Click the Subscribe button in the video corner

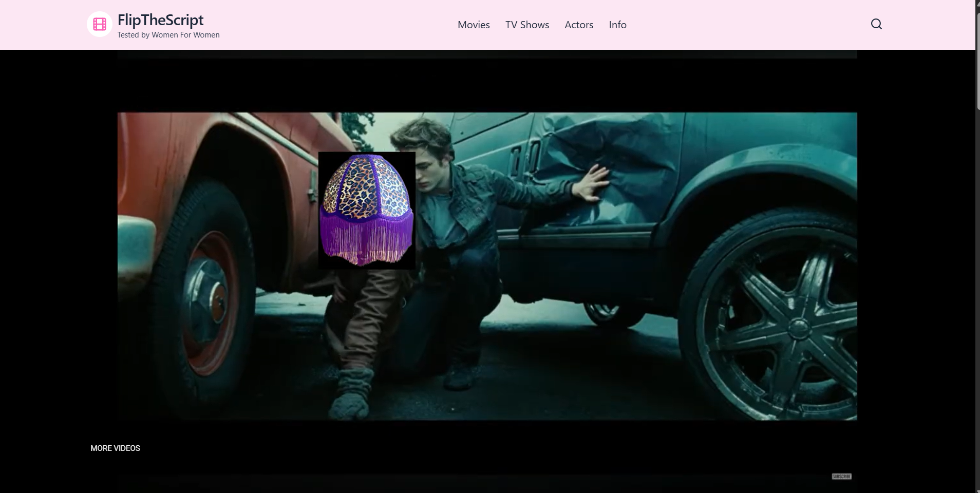click(x=841, y=477)
